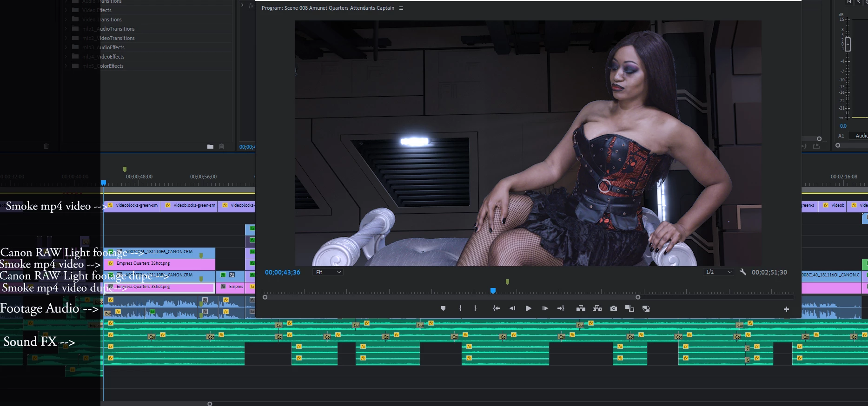
Task: Open Button Editor plus icon
Action: 786,309
